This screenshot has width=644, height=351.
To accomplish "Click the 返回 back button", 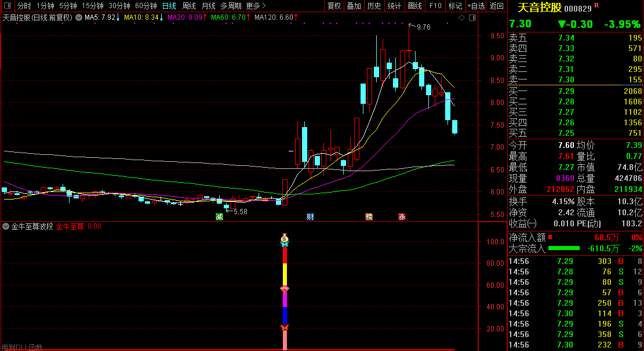I will tap(497, 6).
